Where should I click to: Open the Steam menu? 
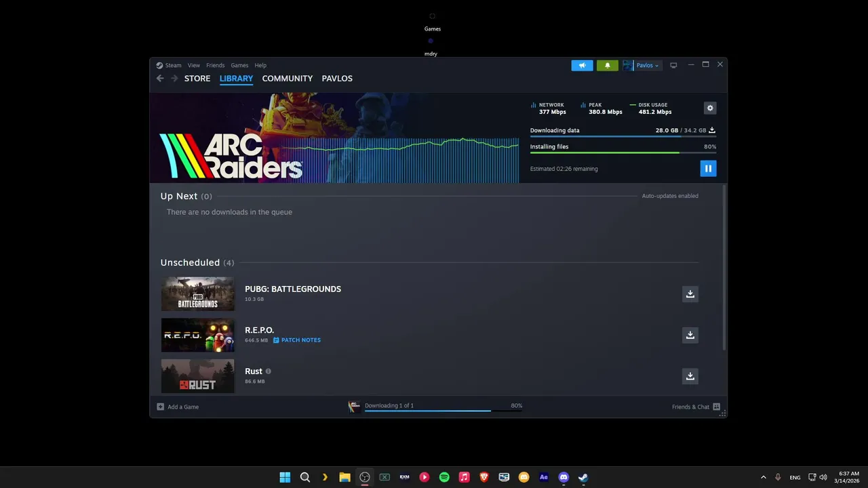point(169,66)
